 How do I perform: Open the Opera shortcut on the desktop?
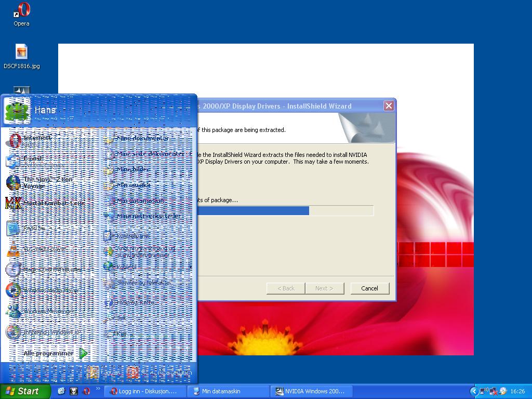pyautogui.click(x=21, y=14)
